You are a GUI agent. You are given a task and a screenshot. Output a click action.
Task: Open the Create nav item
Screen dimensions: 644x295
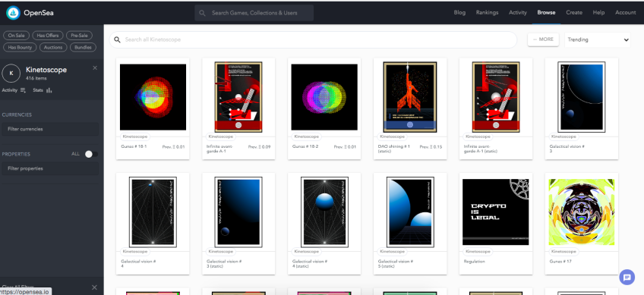point(574,13)
